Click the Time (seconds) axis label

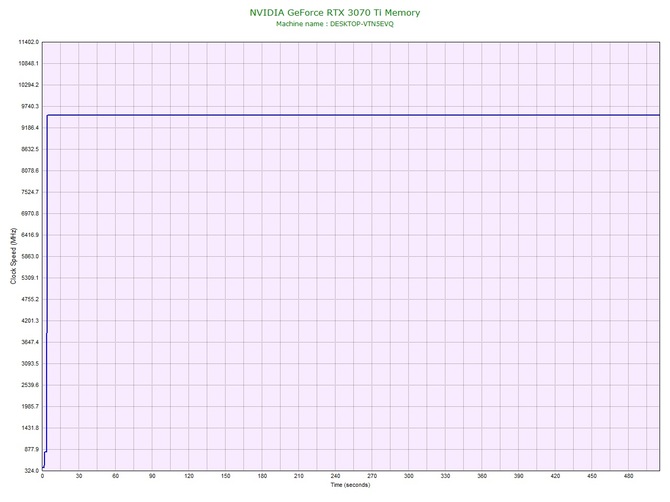click(x=350, y=485)
